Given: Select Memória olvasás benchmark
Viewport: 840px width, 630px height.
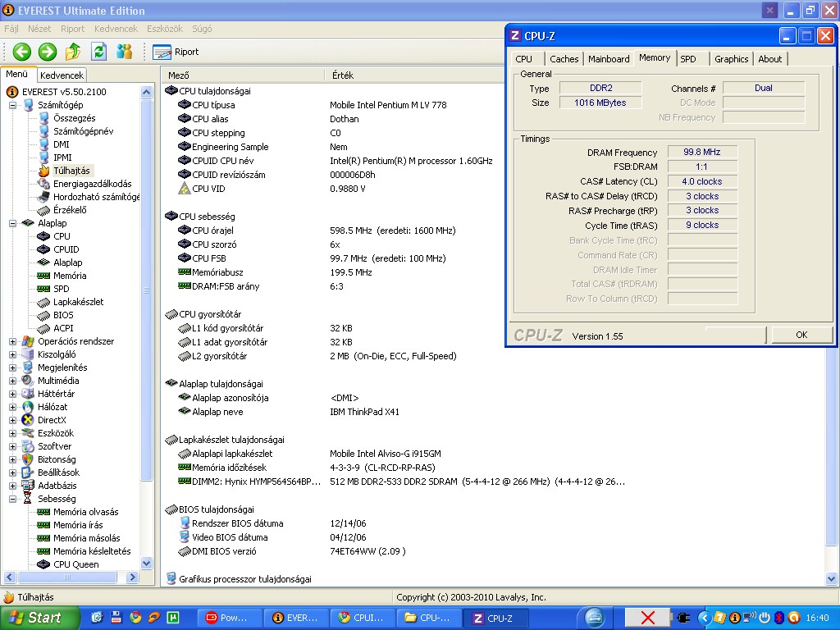Looking at the screenshot, I should [85, 512].
